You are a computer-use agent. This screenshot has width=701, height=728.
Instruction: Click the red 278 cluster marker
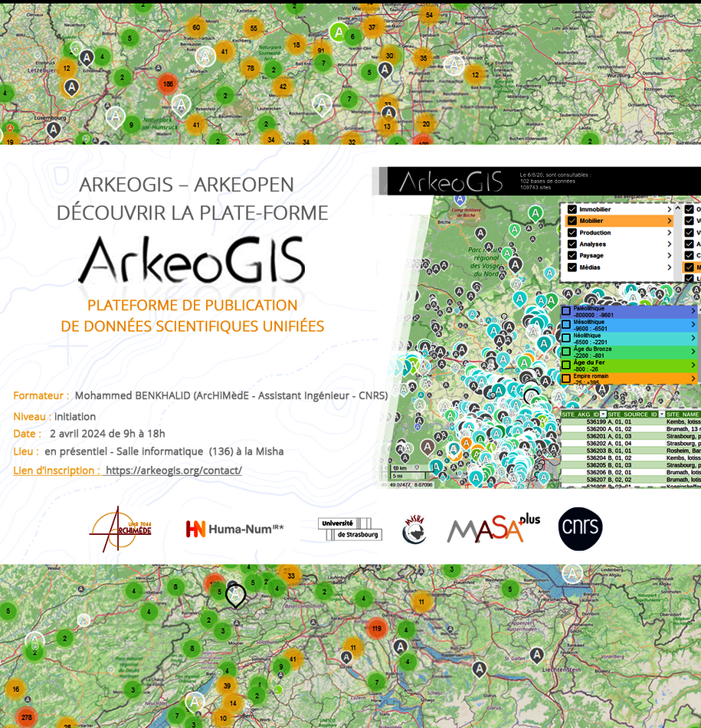click(27, 717)
